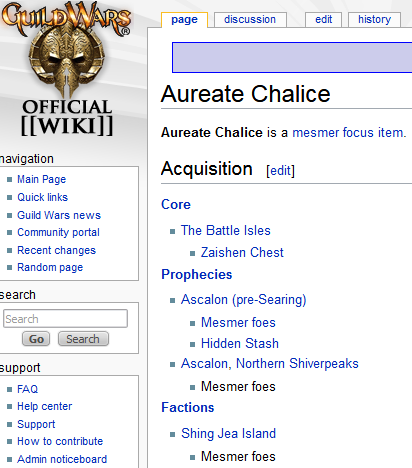
Task: Click the Go button
Action: point(36,339)
